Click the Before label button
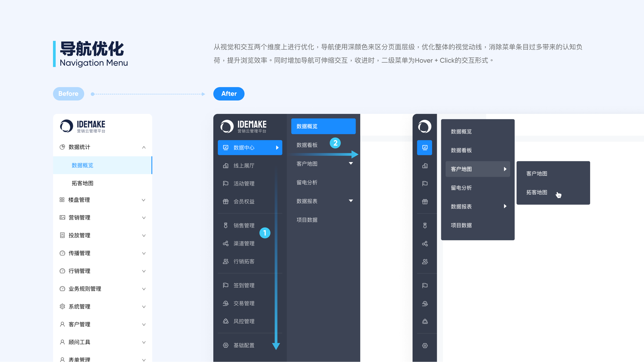This screenshot has height=362, width=644. [68, 94]
